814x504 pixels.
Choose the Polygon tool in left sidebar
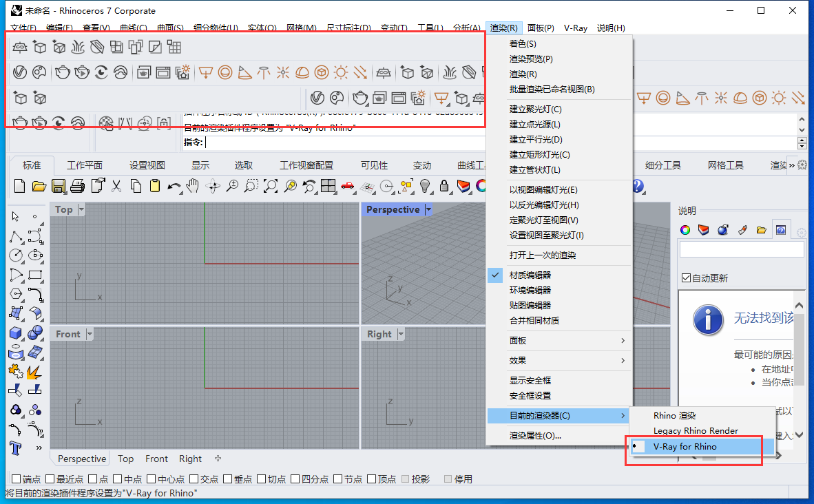[x=16, y=294]
